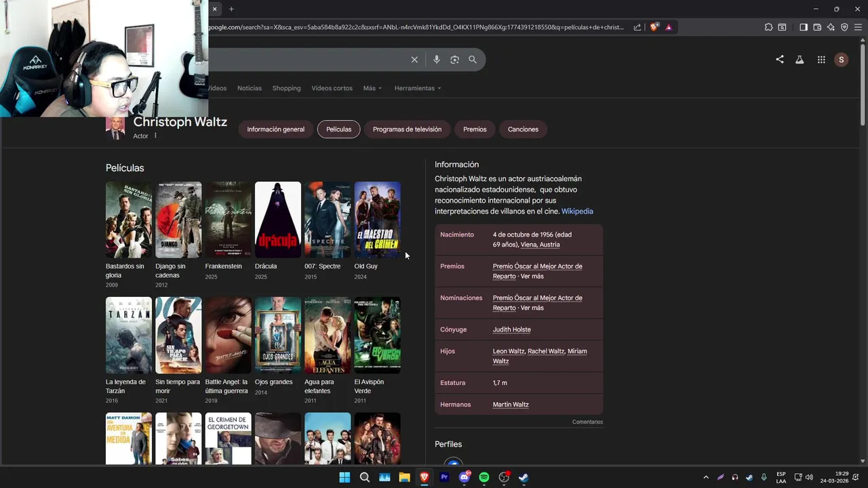Open the Viena, Austria link

540,245
